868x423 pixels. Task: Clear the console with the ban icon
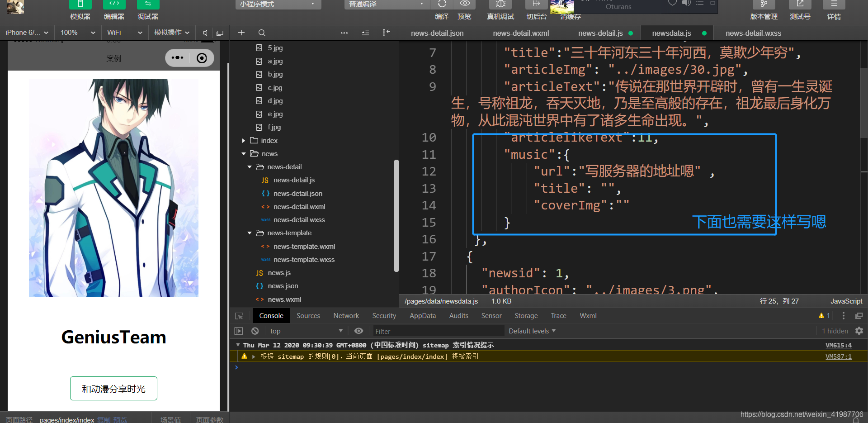tap(255, 331)
